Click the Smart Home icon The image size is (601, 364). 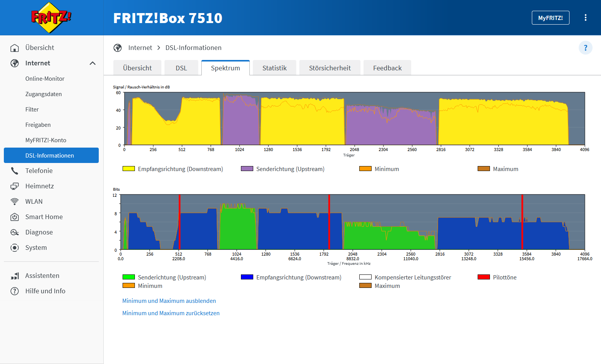[15, 217]
